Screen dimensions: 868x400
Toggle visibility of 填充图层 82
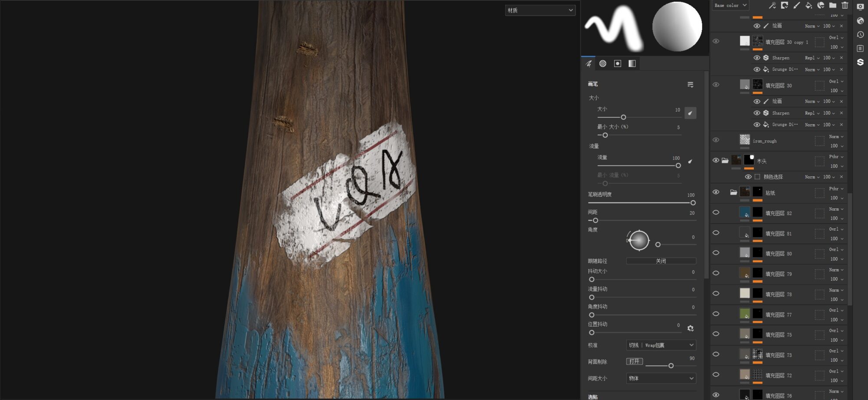click(716, 212)
